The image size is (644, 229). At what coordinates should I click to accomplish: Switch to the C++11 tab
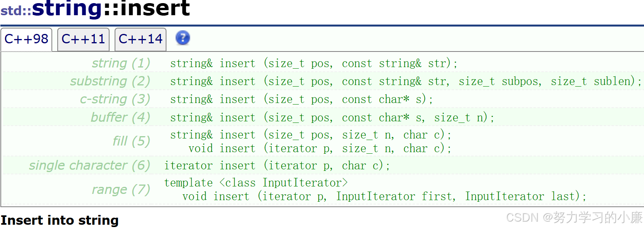(83, 39)
